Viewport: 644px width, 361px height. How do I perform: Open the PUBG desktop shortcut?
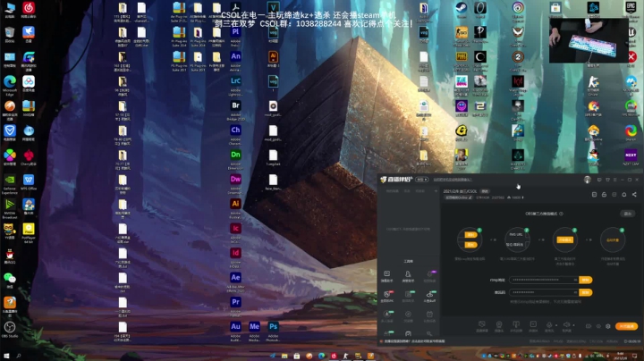coord(462,61)
